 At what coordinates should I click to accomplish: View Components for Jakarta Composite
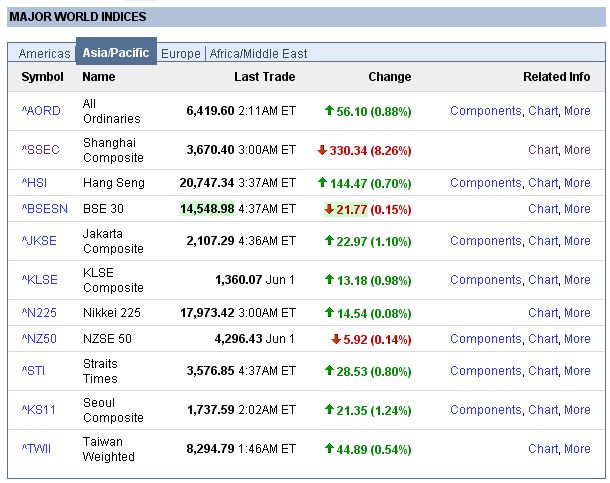click(x=486, y=241)
